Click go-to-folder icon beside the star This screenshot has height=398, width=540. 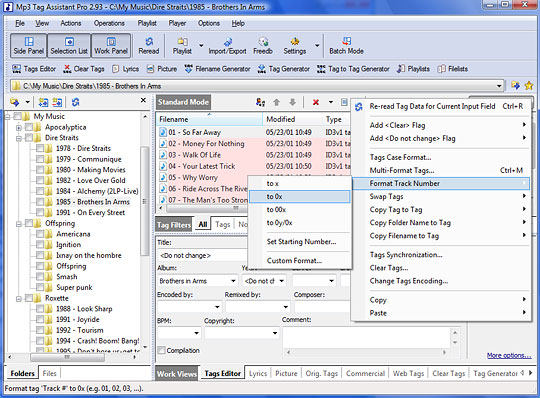tap(515, 85)
